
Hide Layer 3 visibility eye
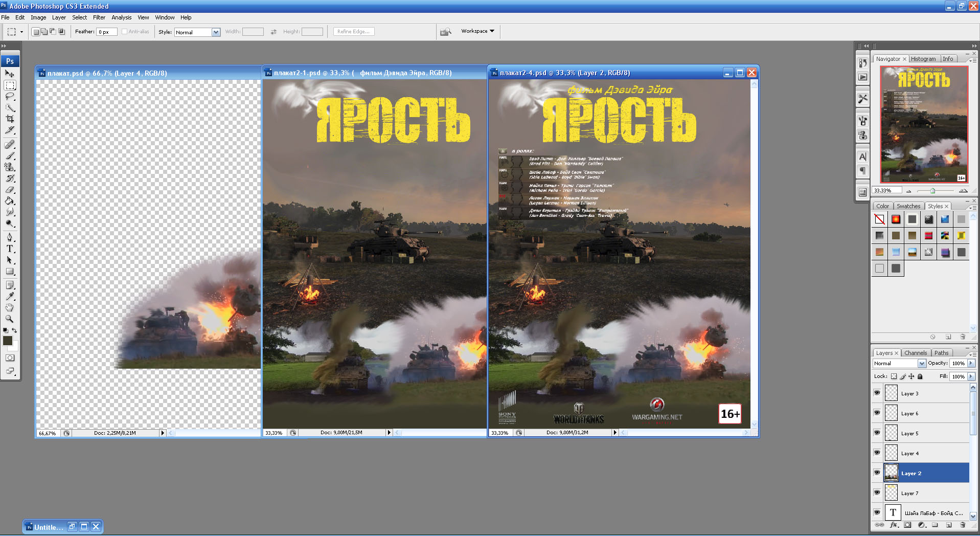pyautogui.click(x=877, y=393)
